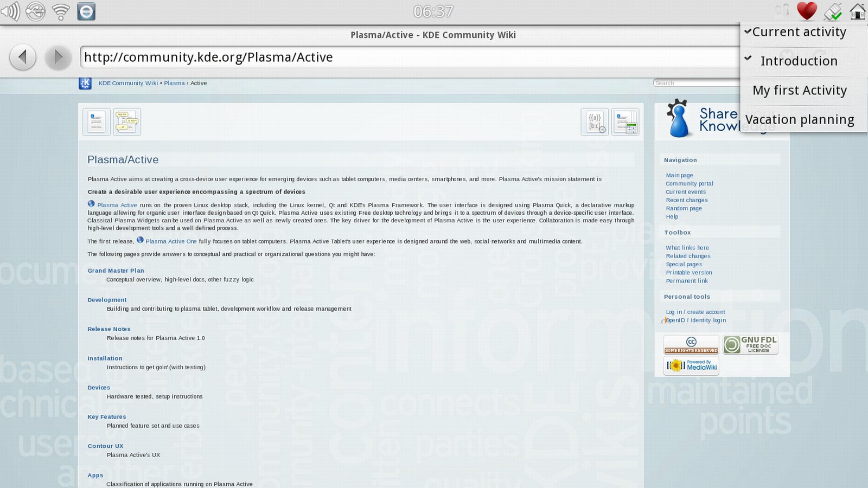Select Current activity in the activity menu
This screenshot has width=868, height=488.
point(799,32)
